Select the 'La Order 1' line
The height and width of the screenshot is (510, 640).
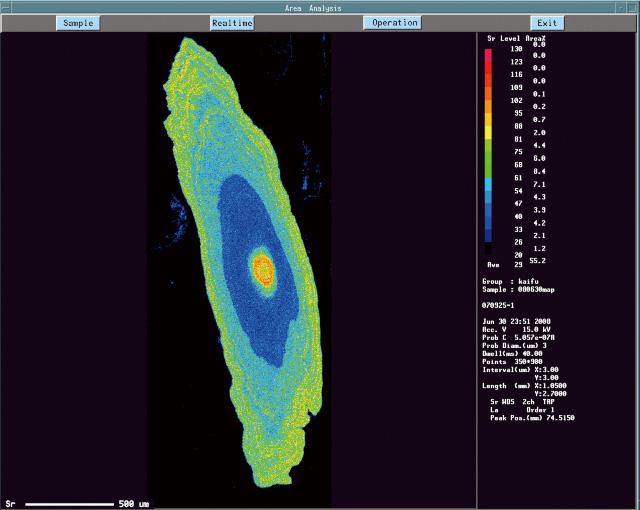pyautogui.click(x=522, y=410)
